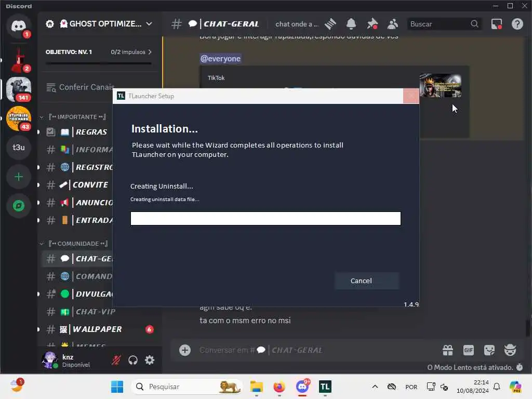This screenshot has height=399, width=532.
Task: Open GIF picker in message bar
Action: tap(469, 350)
